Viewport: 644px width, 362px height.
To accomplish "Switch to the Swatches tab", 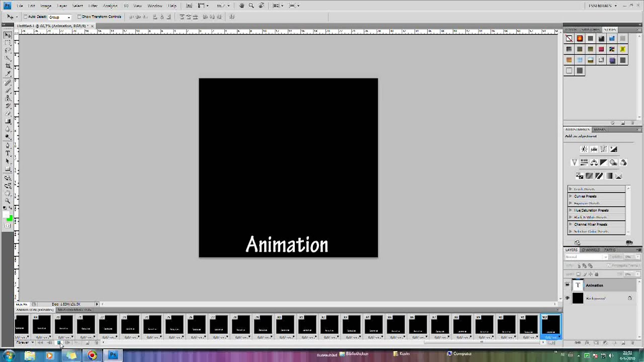I will 591,30.
